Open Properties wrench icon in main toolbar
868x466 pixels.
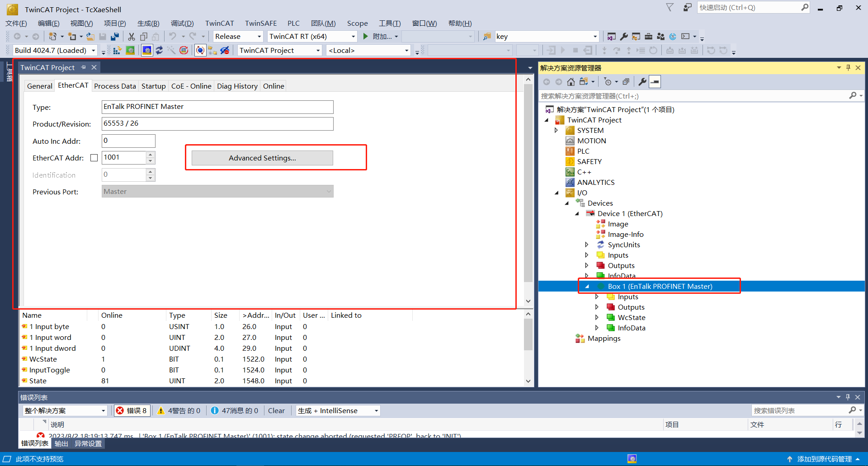point(624,37)
